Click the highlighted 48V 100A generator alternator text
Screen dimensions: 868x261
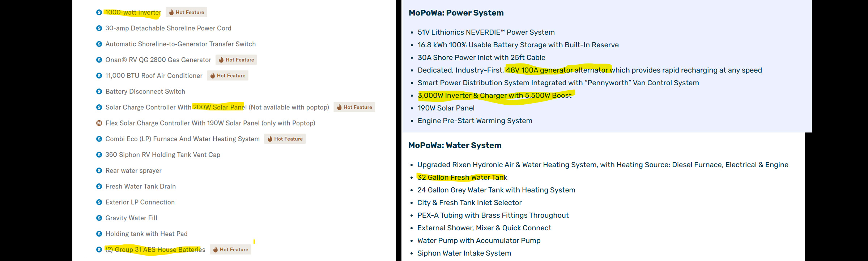pos(557,70)
